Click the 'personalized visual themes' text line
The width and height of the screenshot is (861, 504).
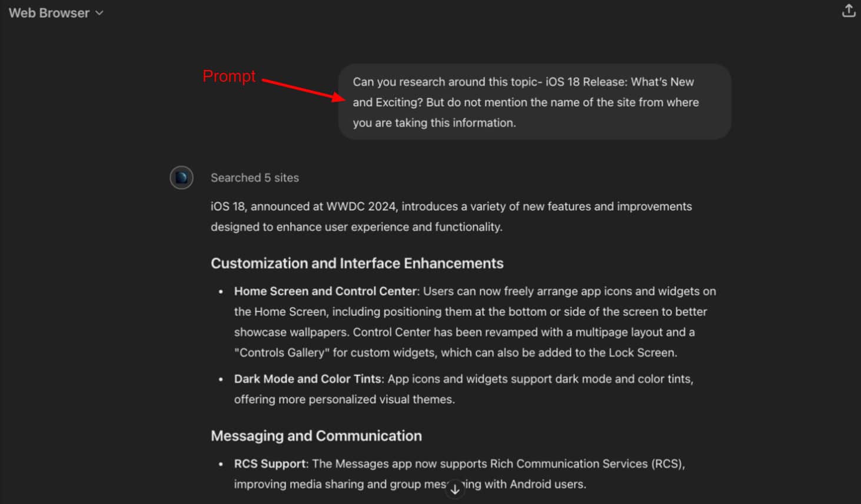pos(381,399)
